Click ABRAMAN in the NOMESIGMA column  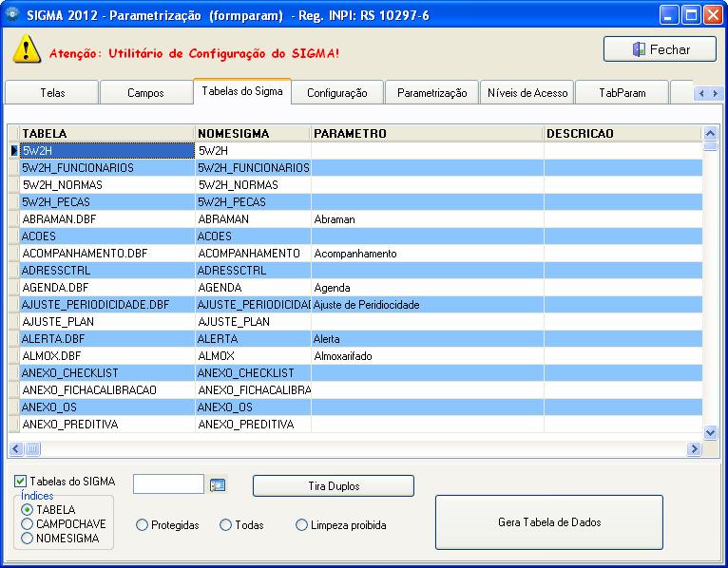253,219
